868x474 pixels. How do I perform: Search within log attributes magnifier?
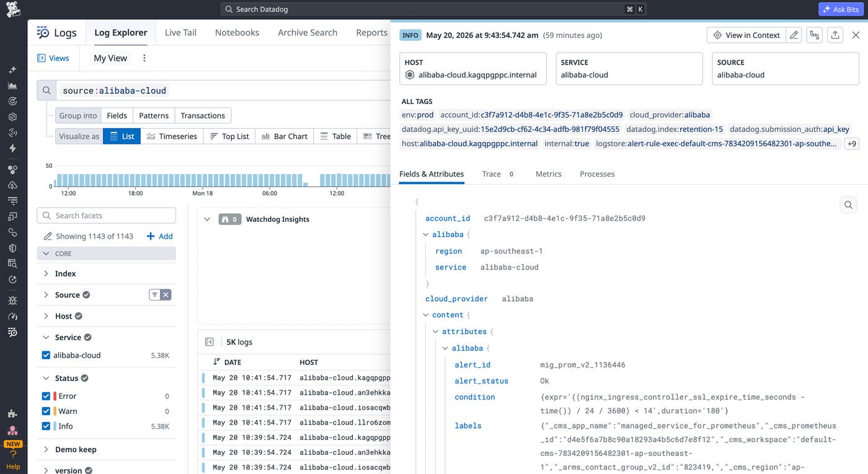pos(848,205)
